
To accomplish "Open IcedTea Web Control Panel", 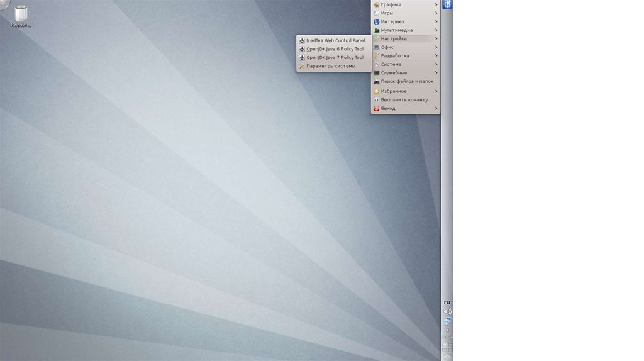I will [335, 40].
